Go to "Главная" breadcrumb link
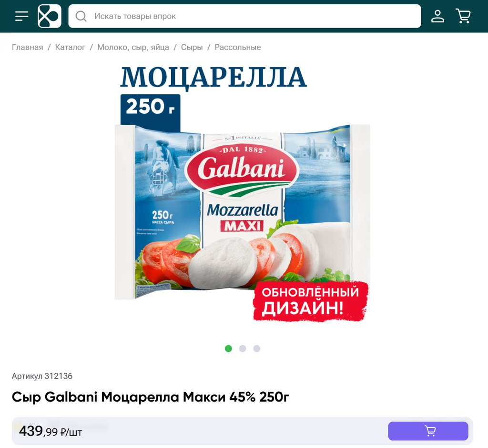Viewport: 488px width, 448px height. [x=27, y=47]
